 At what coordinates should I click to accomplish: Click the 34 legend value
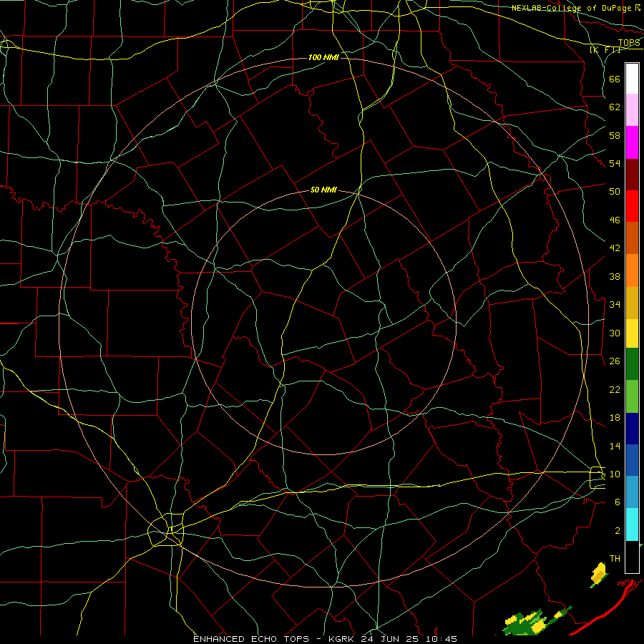(615, 305)
